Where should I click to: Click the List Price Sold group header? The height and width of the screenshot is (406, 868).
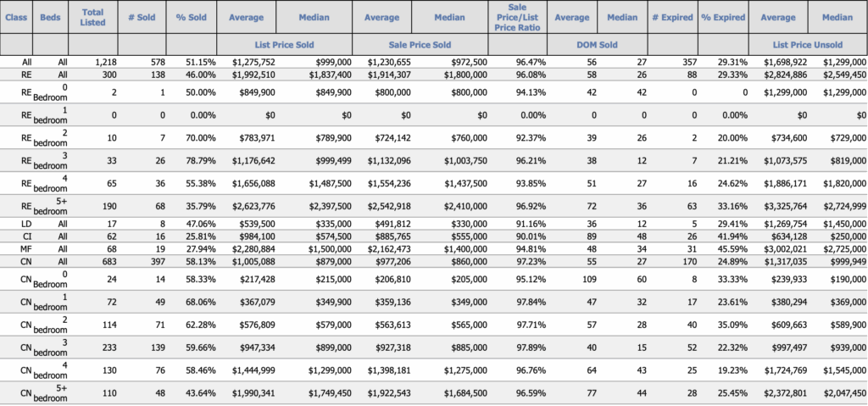pyautogui.click(x=284, y=45)
